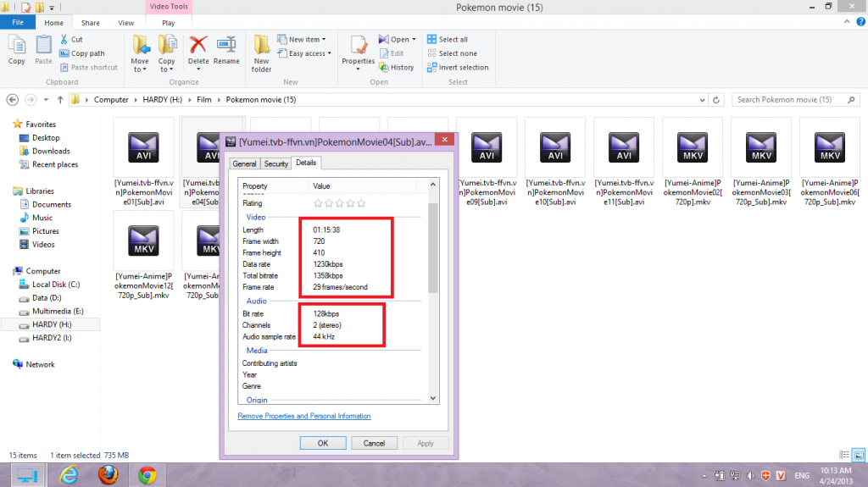Collapse the ribbon with the chevron

click(847, 22)
